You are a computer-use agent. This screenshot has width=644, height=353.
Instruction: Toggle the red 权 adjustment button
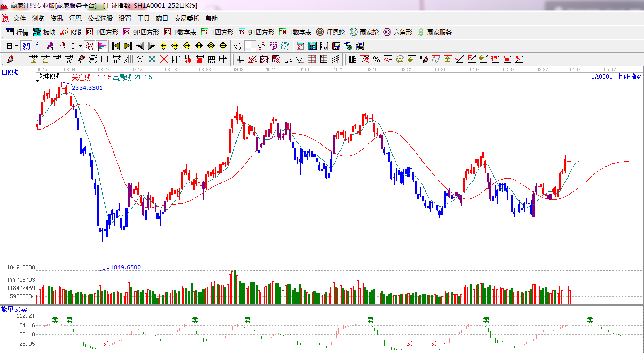(89, 46)
